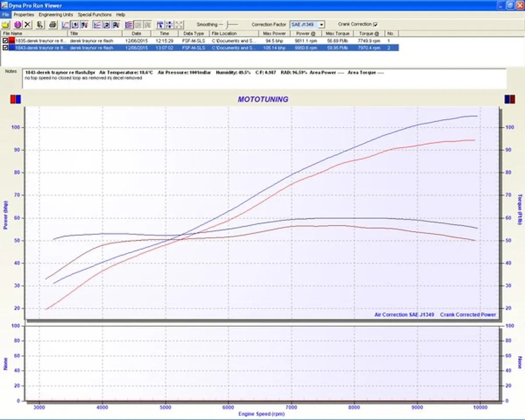
Task: Open the Correction Factor dropdown
Action: point(322,24)
